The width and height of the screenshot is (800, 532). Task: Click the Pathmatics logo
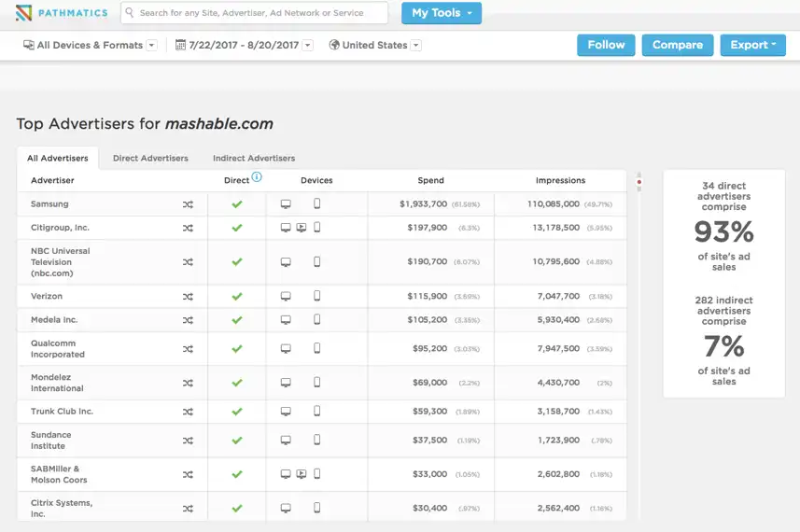(62, 13)
